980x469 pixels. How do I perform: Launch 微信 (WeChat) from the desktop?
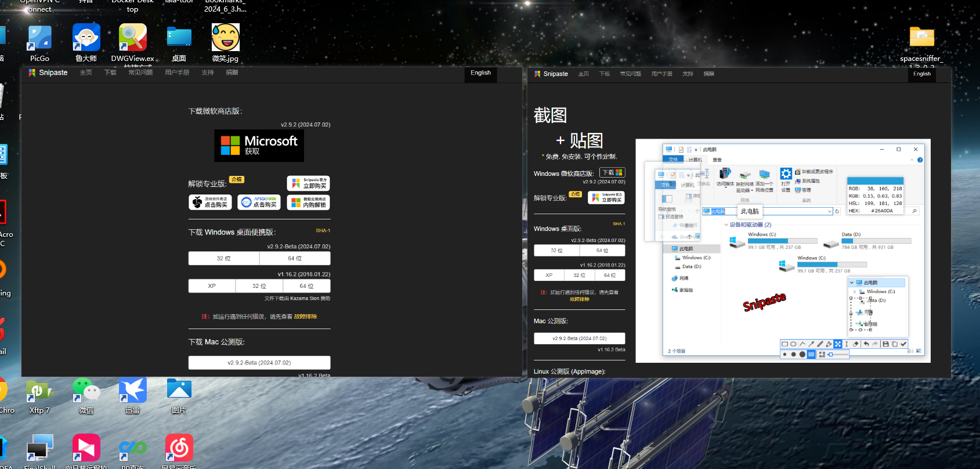[86, 391]
